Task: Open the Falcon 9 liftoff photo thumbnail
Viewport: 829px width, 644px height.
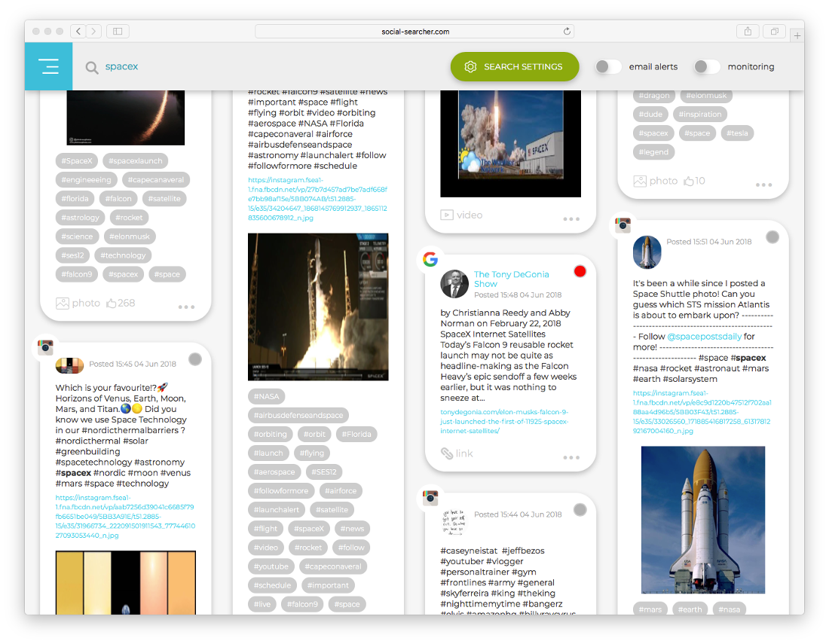Action: point(318,307)
